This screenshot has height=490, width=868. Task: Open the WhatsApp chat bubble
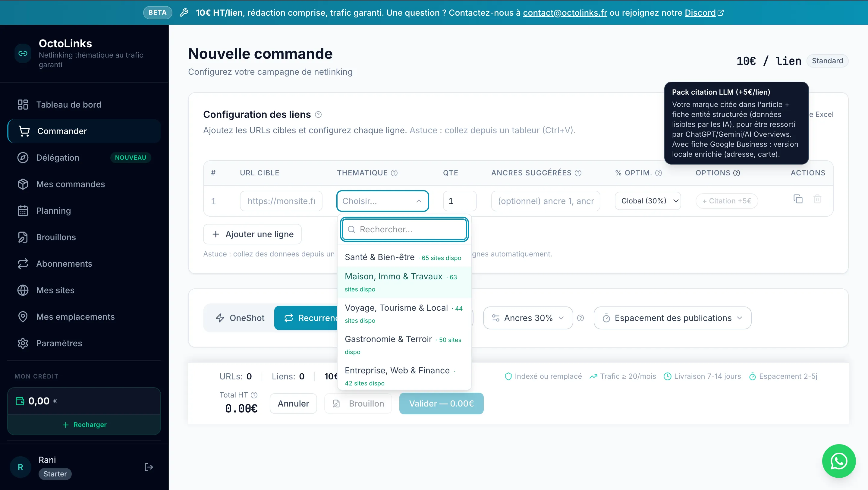(x=839, y=461)
